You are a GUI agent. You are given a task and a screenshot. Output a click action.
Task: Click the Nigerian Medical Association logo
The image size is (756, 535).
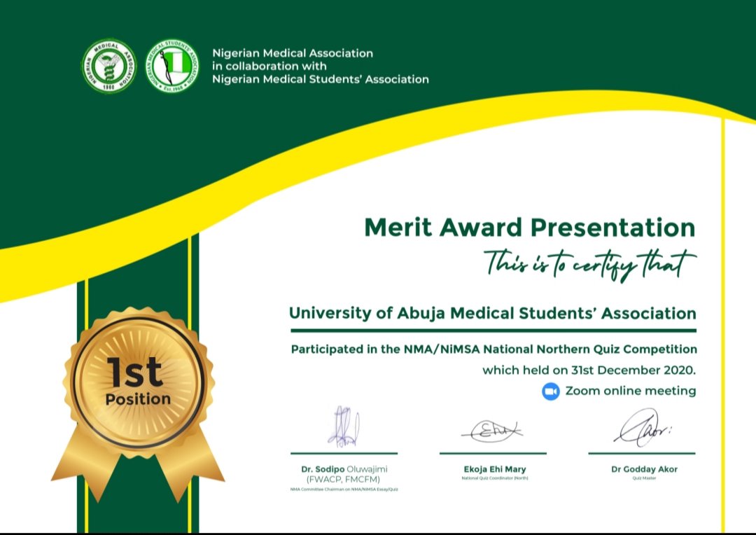tap(109, 66)
